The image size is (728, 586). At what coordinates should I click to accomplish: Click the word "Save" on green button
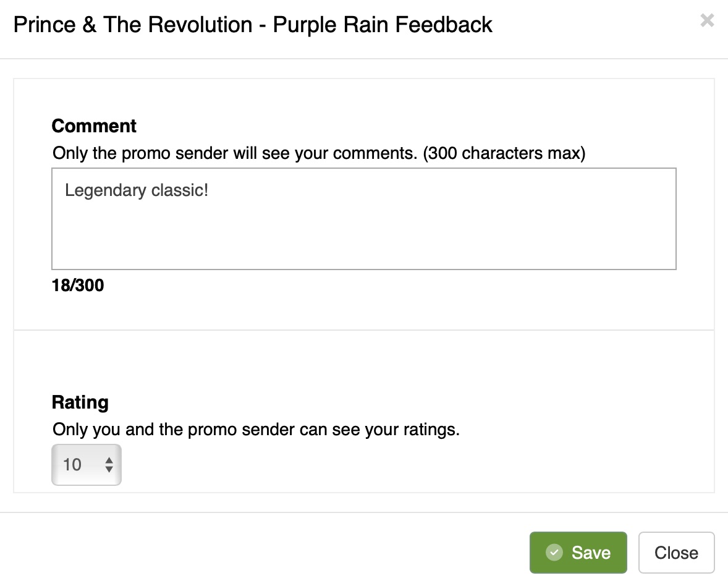(x=591, y=553)
